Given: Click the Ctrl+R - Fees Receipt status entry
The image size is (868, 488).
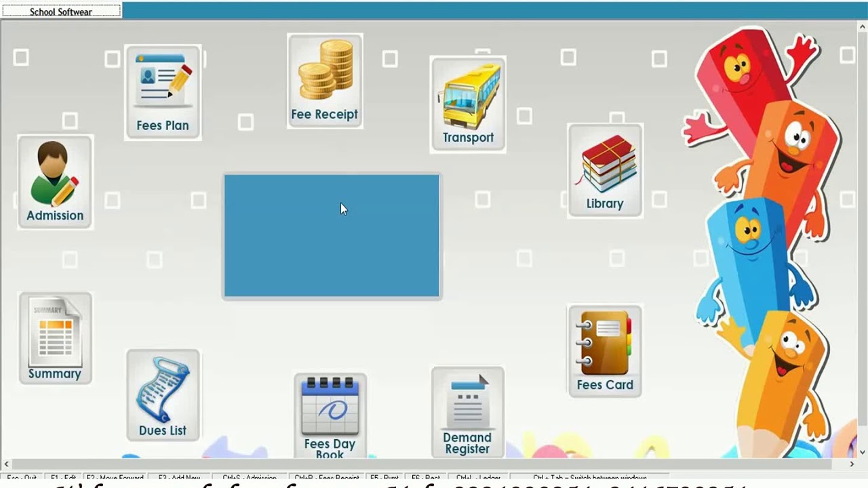Looking at the screenshot, I should pos(327,478).
